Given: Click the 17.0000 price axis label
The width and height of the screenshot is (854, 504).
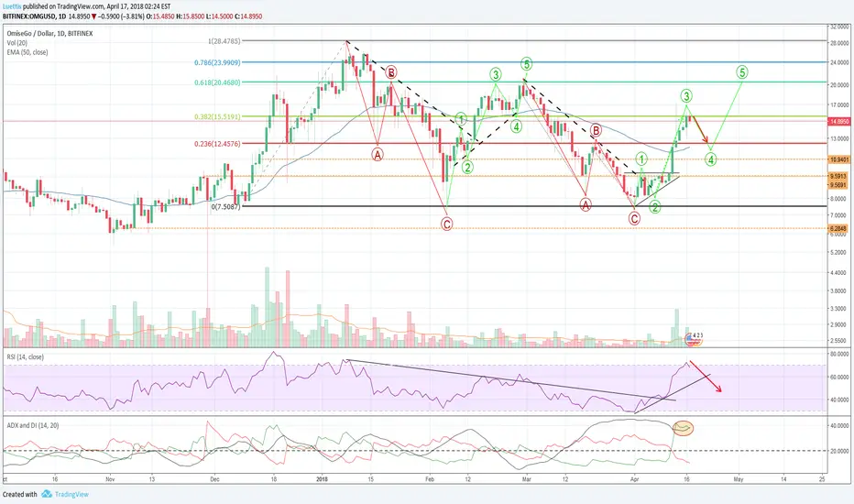Looking at the screenshot, I should [x=839, y=104].
